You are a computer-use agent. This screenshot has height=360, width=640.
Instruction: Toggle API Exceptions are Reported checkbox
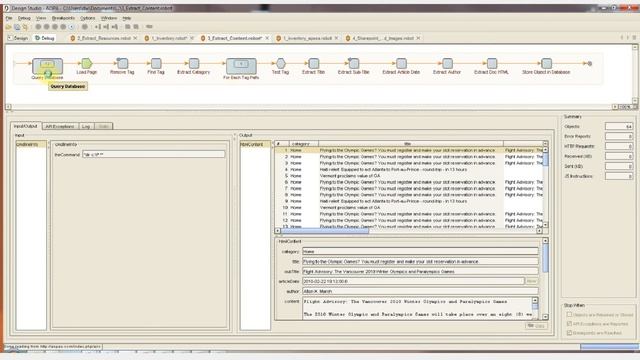point(569,324)
